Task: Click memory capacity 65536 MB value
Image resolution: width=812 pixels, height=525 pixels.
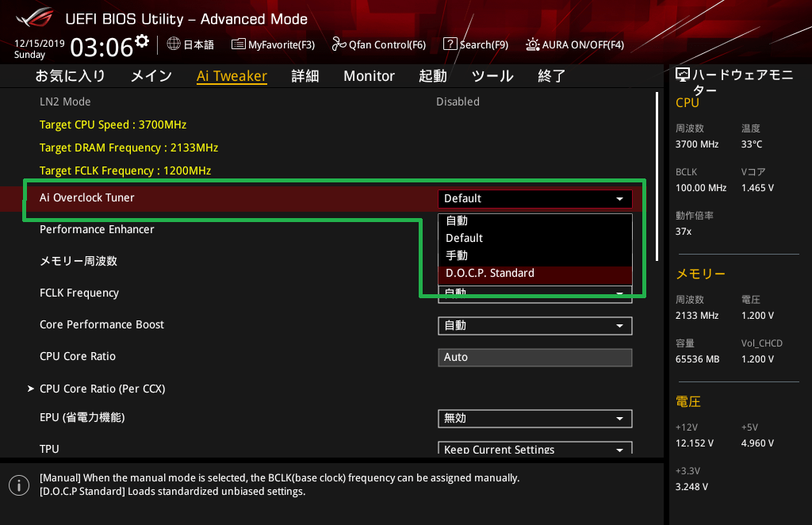Action: [698, 359]
